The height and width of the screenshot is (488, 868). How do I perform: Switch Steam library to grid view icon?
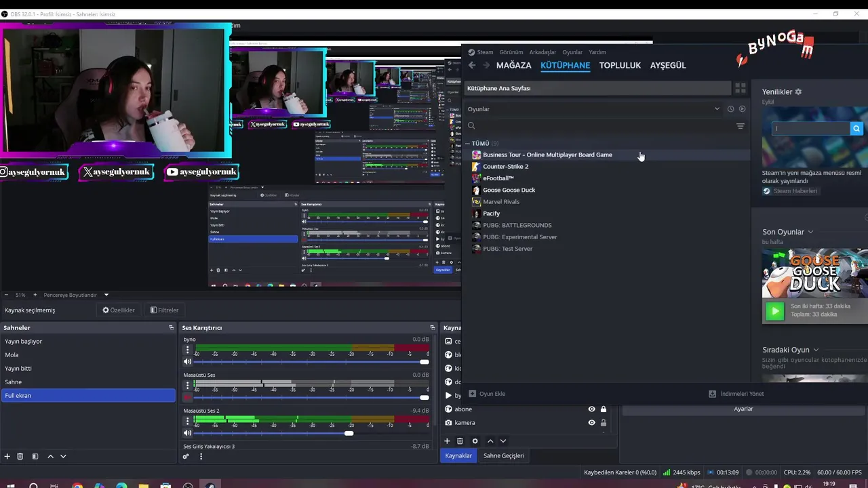tap(741, 88)
